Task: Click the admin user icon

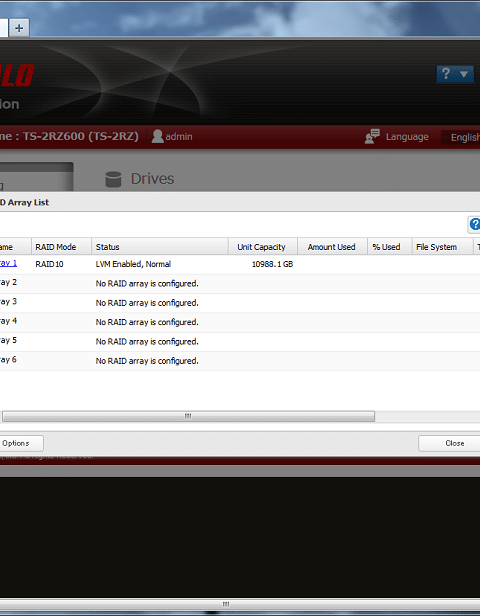Action: click(x=158, y=136)
